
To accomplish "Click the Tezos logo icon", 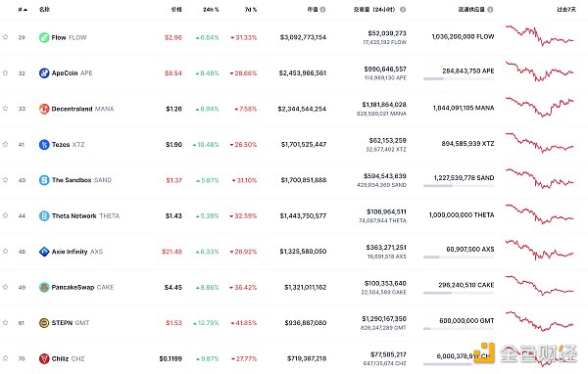I will click(x=44, y=144).
